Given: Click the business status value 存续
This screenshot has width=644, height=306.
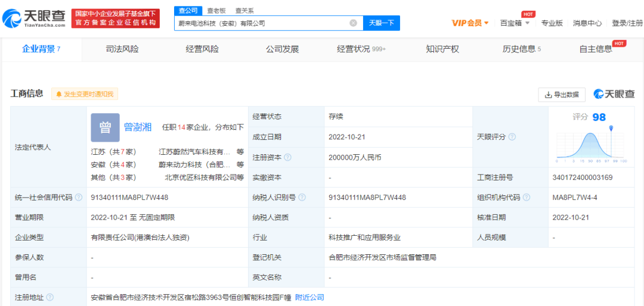Looking at the screenshot, I should [336, 117].
